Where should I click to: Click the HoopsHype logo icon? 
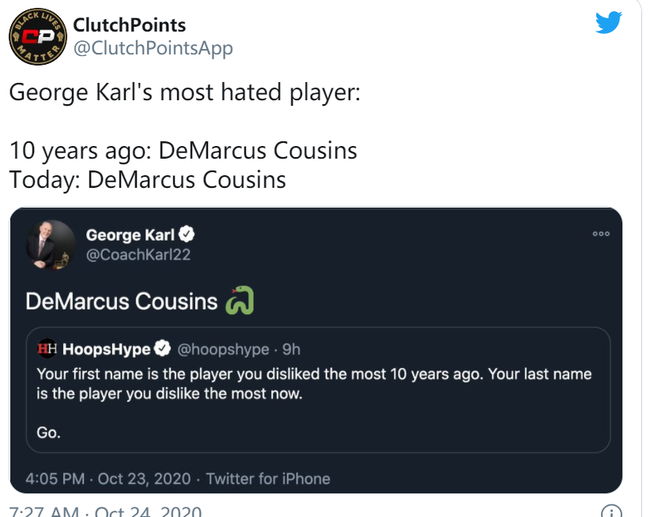click(x=47, y=349)
